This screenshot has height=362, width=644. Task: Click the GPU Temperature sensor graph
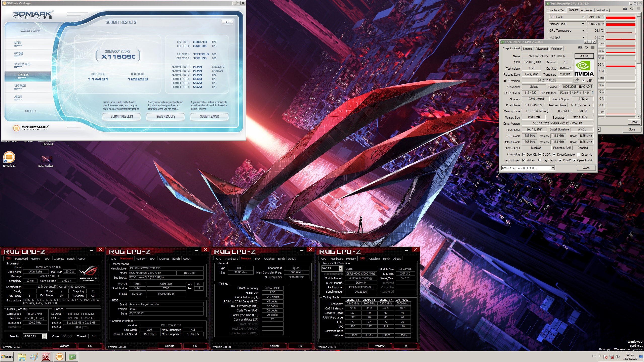[621, 31]
